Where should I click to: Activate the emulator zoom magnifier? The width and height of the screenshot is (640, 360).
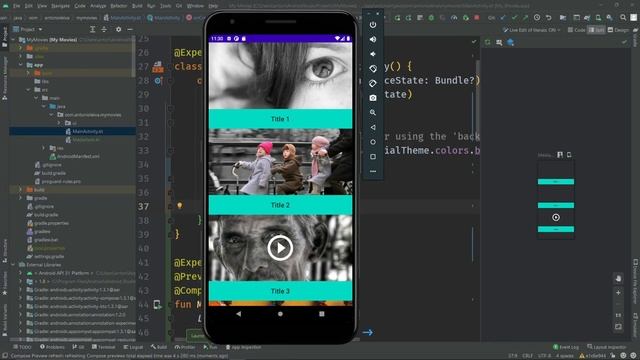[373, 112]
